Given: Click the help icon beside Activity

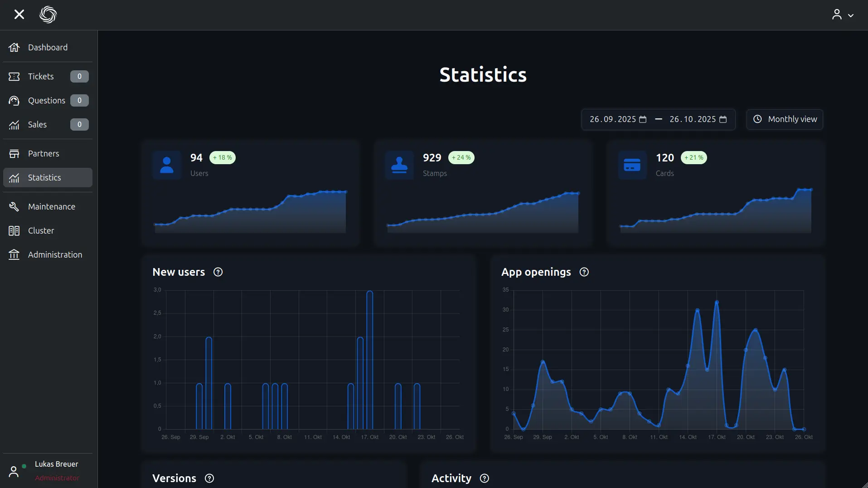Looking at the screenshot, I should click(x=485, y=478).
